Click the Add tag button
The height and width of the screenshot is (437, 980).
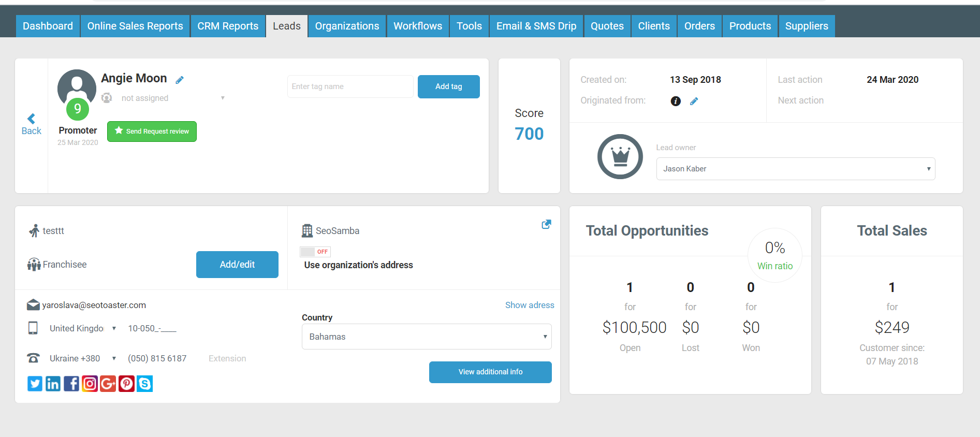point(449,86)
